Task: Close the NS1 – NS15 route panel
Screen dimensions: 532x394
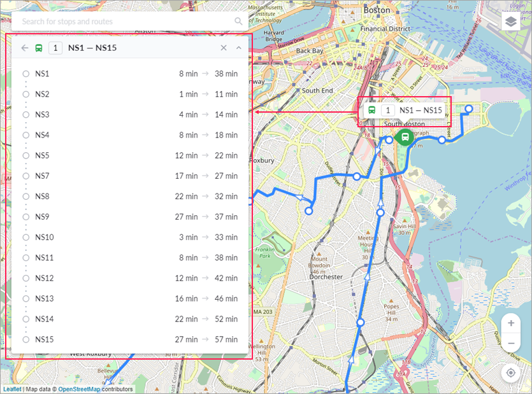Action: pyautogui.click(x=224, y=48)
